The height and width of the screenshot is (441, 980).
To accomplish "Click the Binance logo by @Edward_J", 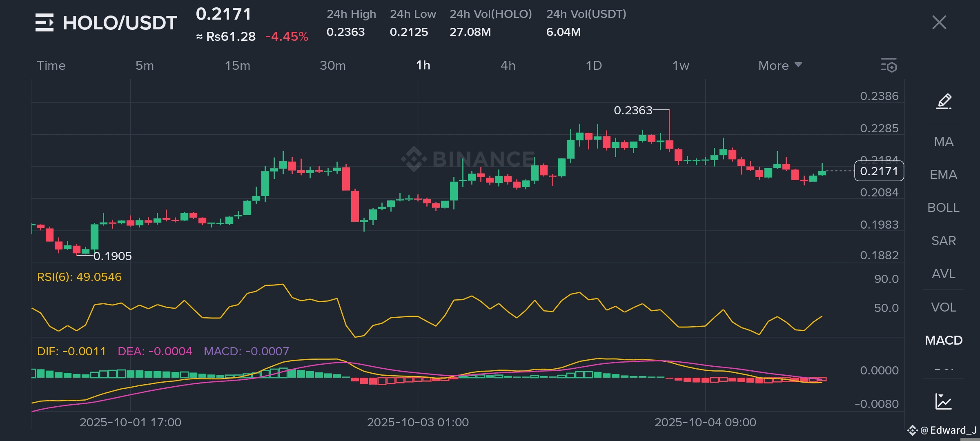I will pyautogui.click(x=912, y=430).
